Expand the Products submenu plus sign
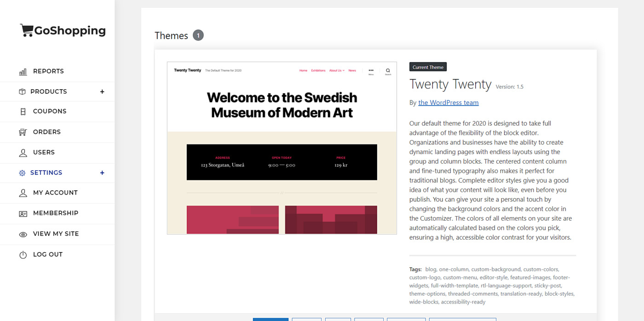The height and width of the screenshot is (321, 644). [102, 92]
